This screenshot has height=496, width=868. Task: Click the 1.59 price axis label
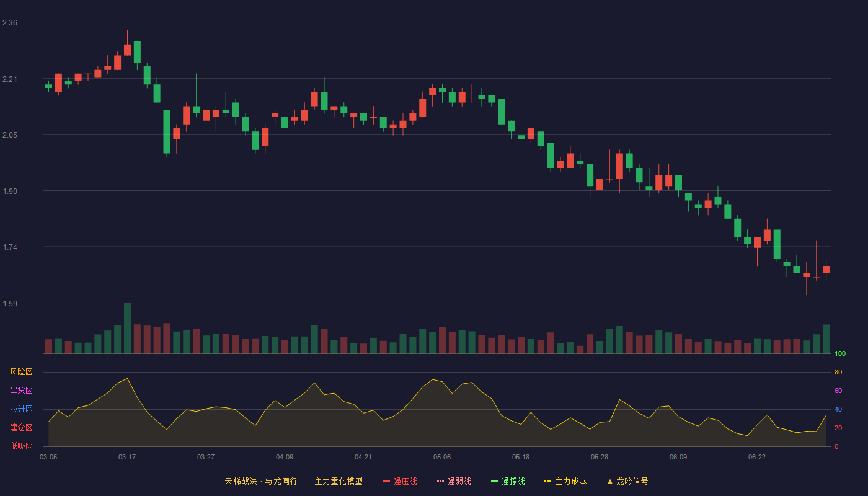point(10,304)
